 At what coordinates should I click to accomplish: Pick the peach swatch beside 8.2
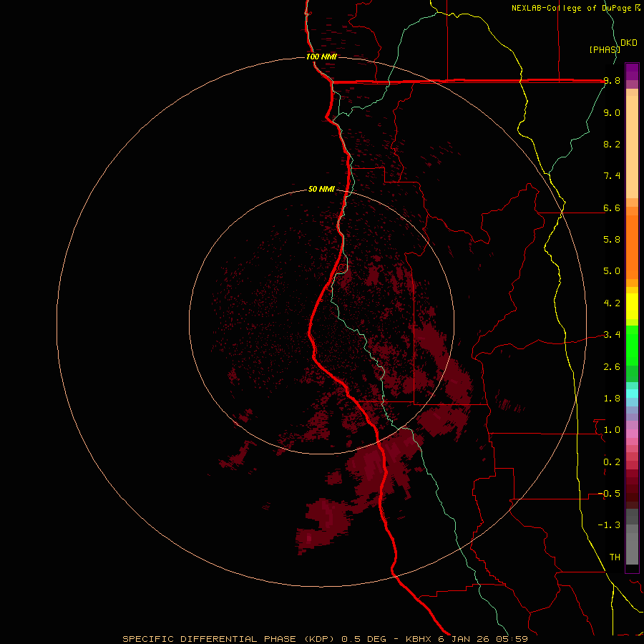click(x=632, y=144)
